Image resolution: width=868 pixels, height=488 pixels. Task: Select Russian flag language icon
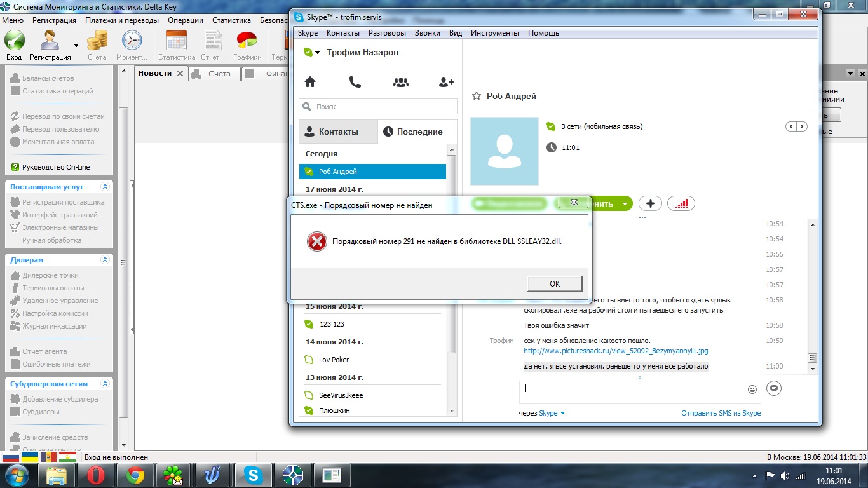[11, 457]
